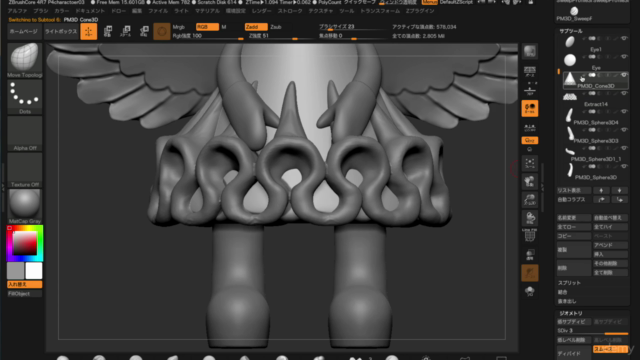
Task: Open the マテリアル menu
Action: point(207,11)
